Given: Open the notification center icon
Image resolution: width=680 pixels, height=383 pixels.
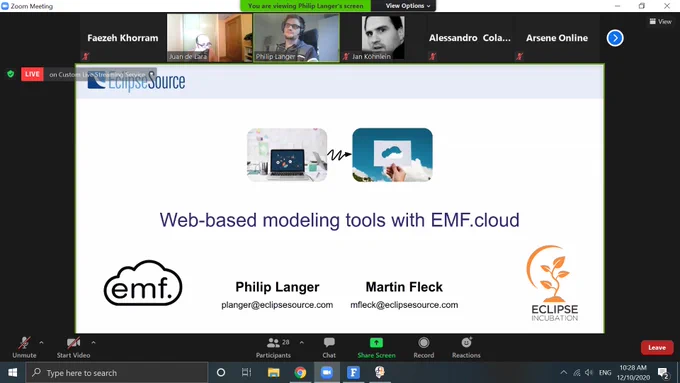Looking at the screenshot, I should pyautogui.click(x=663, y=373).
